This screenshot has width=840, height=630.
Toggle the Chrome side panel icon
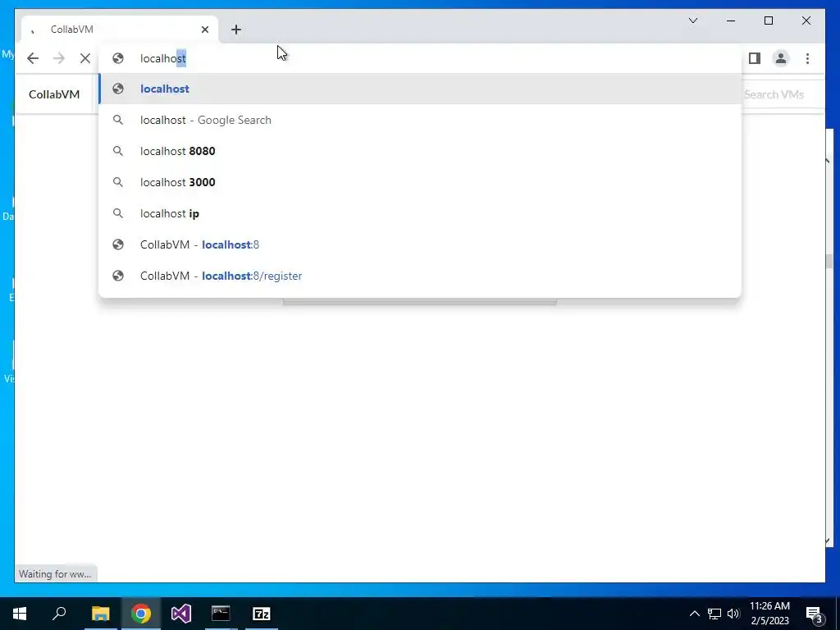click(x=755, y=58)
